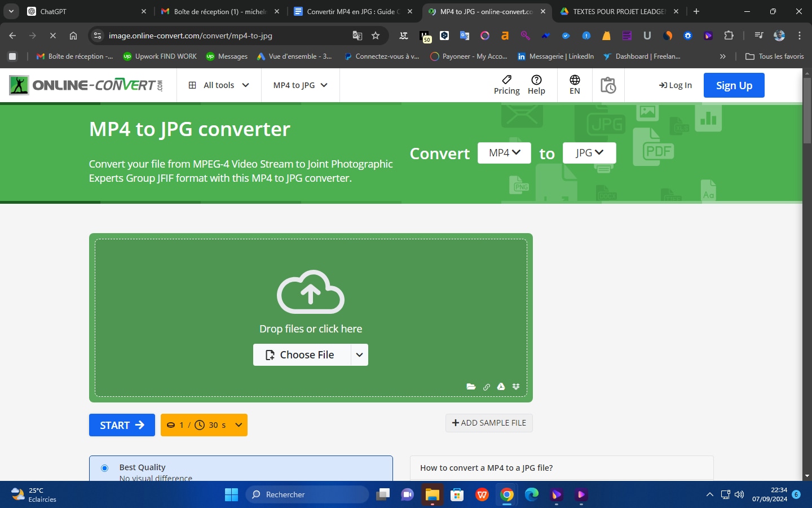Click the Windows Start button
The height and width of the screenshot is (508, 812).
coord(231,494)
